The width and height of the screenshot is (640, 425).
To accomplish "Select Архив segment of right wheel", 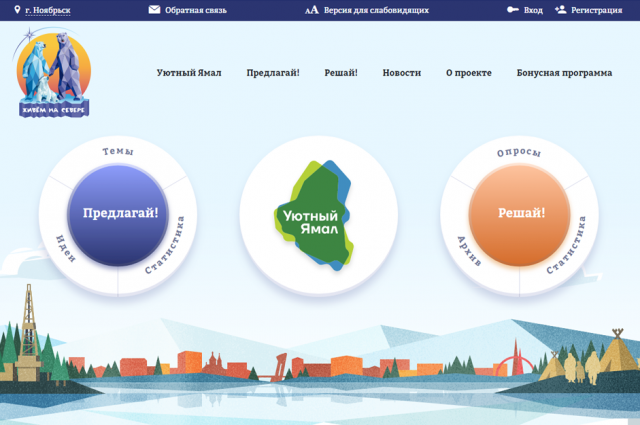I will pyautogui.click(x=469, y=251).
